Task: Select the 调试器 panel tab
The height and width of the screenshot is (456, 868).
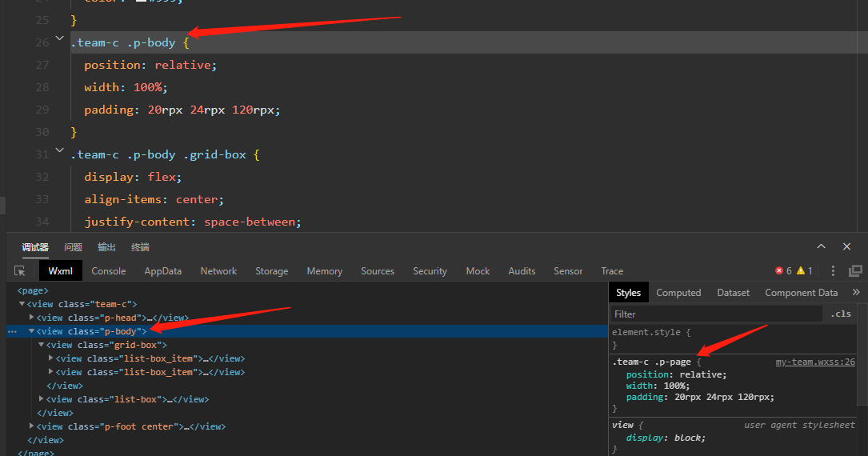Action: tap(35, 247)
